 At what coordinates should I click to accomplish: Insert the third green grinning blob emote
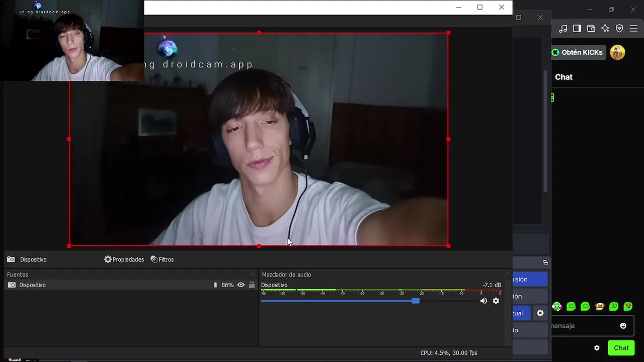tap(585, 306)
